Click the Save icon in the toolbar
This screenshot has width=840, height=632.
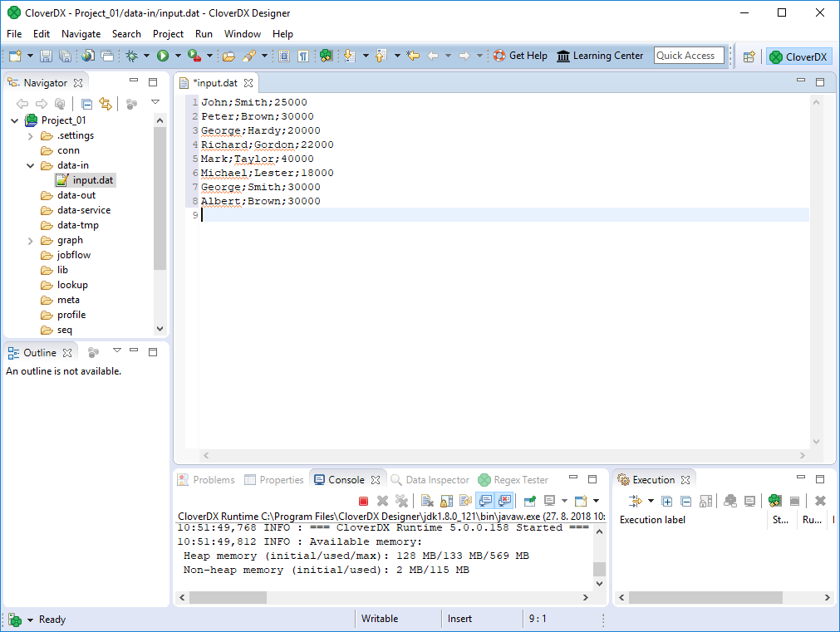click(47, 56)
